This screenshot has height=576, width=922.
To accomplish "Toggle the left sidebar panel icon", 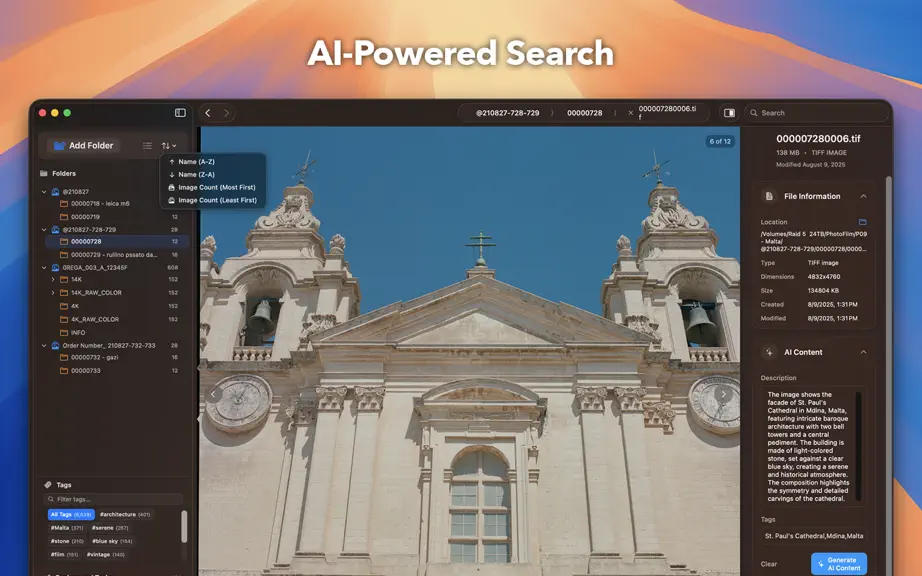I will (x=181, y=113).
